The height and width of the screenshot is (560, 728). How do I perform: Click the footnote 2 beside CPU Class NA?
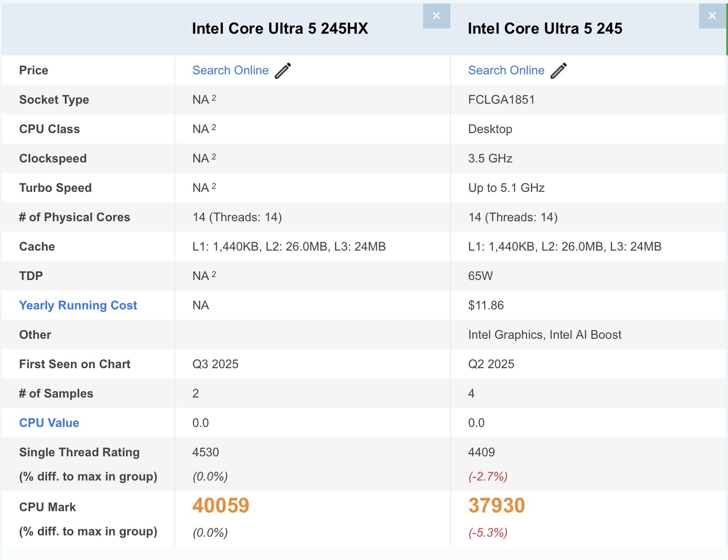click(214, 126)
